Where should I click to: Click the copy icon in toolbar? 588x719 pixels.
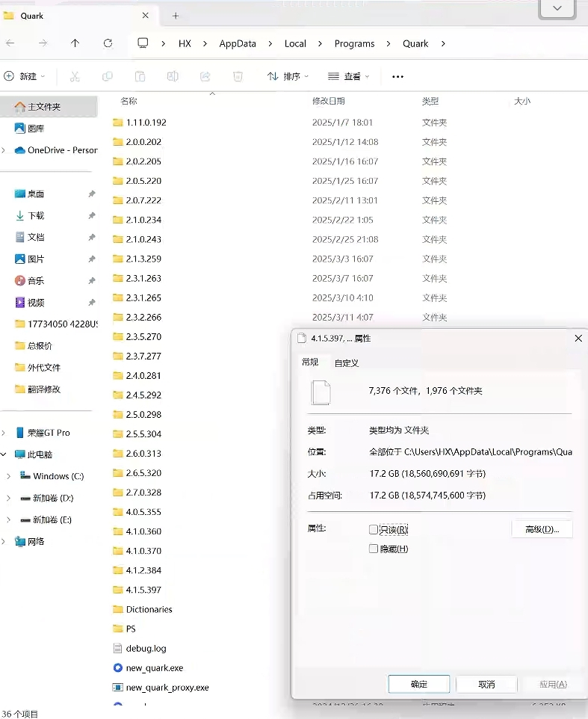pyautogui.click(x=108, y=76)
